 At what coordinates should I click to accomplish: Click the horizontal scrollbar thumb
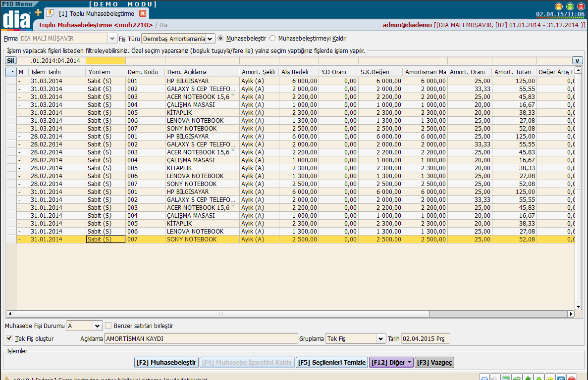(x=221, y=314)
